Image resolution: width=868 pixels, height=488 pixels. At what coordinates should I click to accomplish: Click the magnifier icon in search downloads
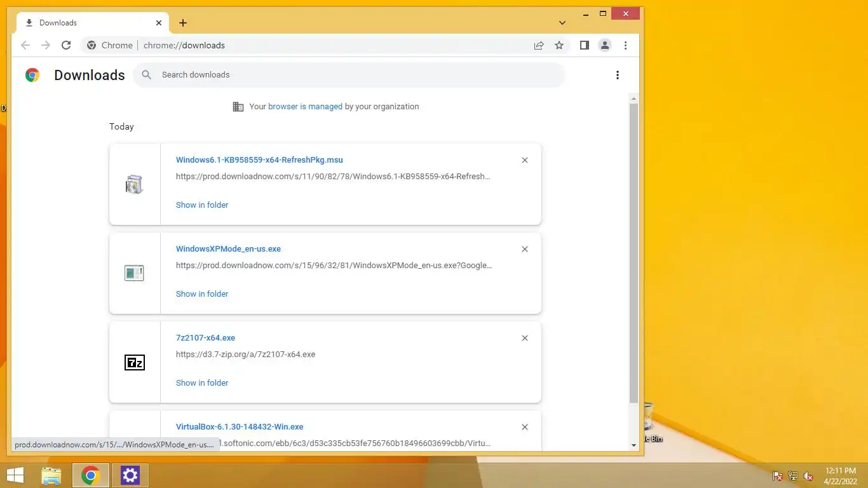[x=147, y=75]
